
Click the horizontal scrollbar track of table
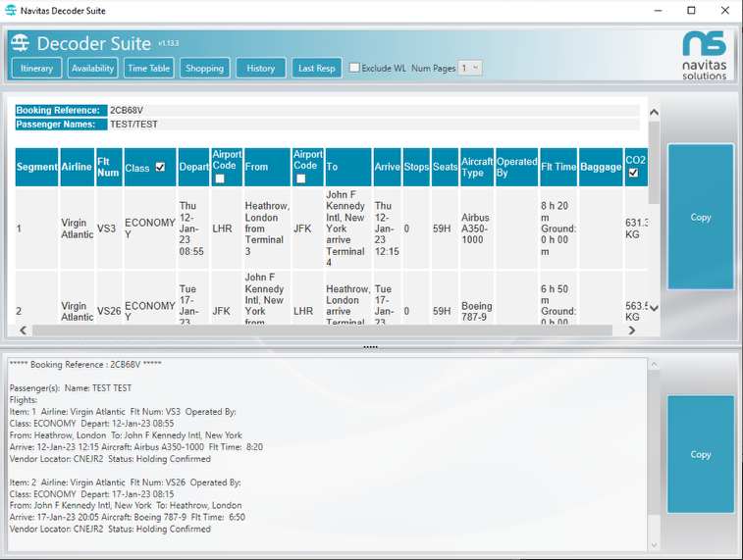pyautogui.click(x=322, y=331)
